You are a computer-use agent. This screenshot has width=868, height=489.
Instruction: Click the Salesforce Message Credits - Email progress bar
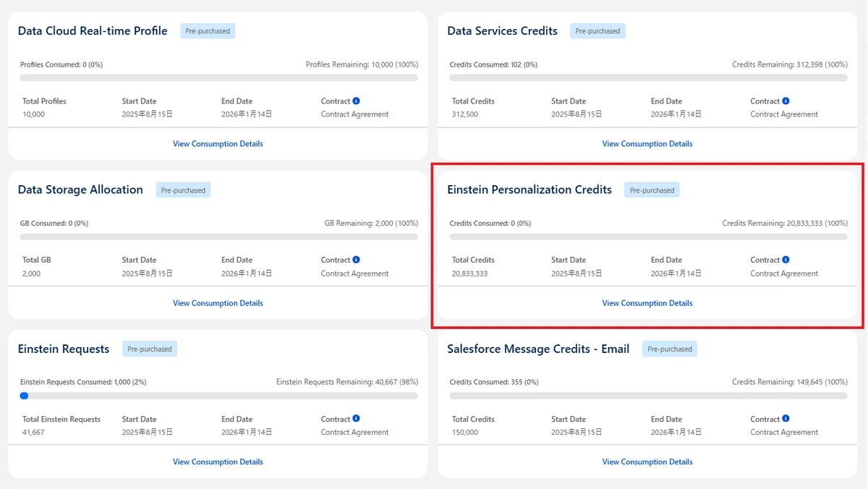tap(648, 396)
